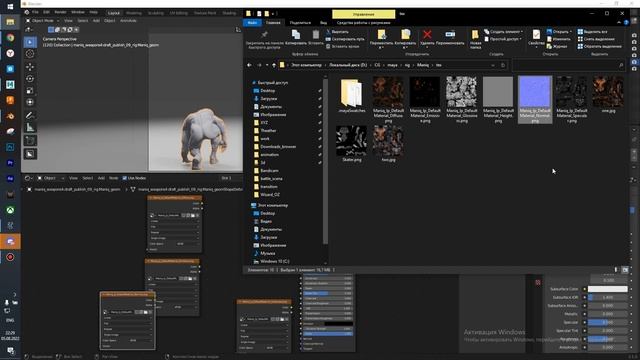
Task: Select the Scale tool in Blender toolbar
Action: pos(30,90)
